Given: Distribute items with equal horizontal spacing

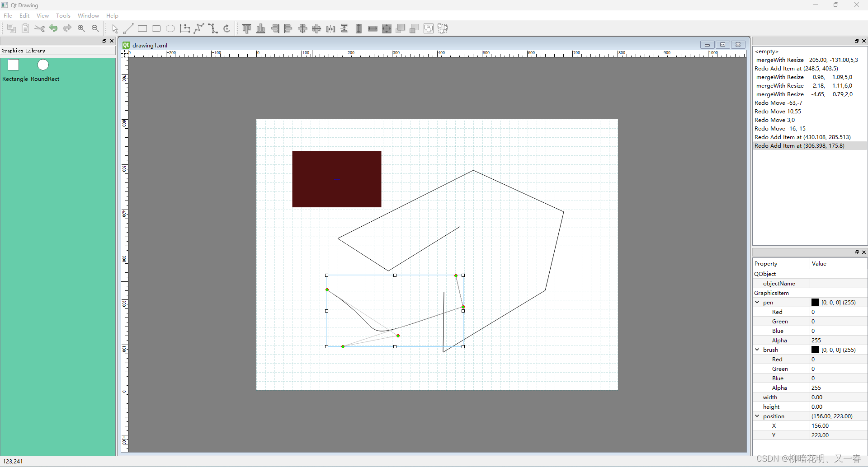Looking at the screenshot, I should 330,28.
